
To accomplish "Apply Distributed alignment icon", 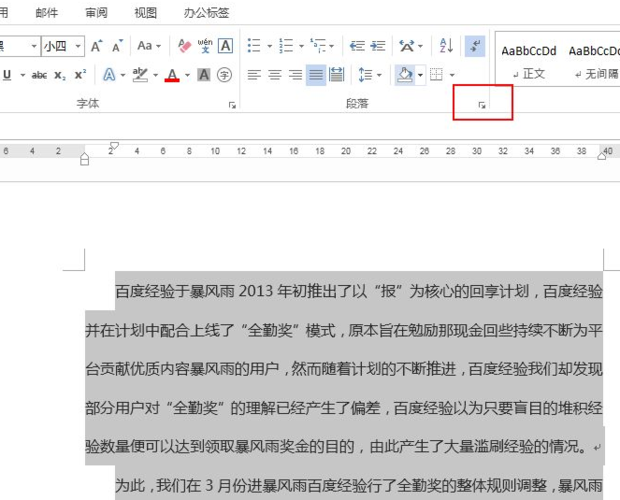I will 336,74.
